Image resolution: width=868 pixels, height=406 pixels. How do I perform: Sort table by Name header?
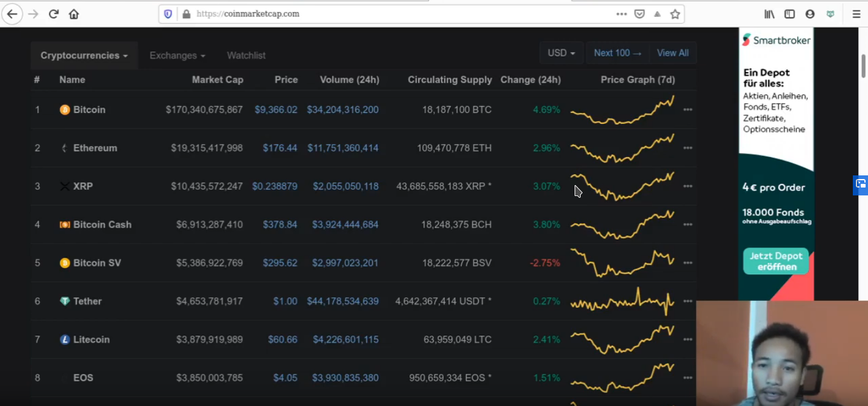click(x=72, y=80)
